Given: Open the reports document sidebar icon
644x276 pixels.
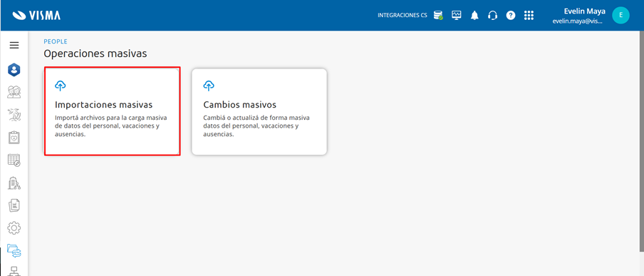Looking at the screenshot, I should point(14,205).
